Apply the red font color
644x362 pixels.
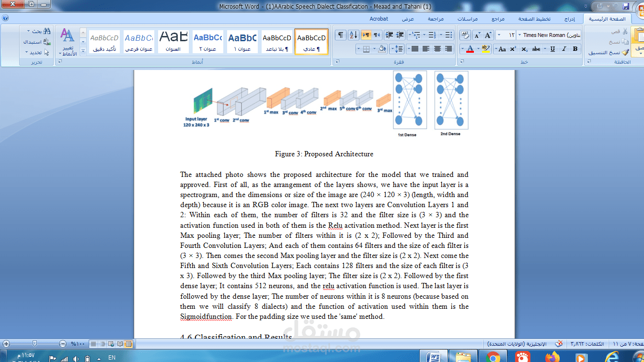[x=471, y=49]
